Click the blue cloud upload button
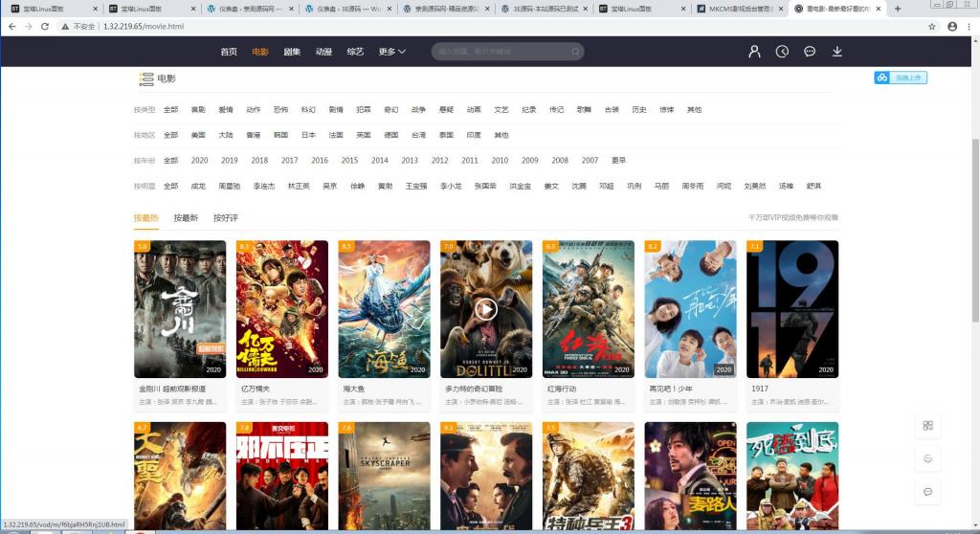Screen dimensions: 980x534 900,78
